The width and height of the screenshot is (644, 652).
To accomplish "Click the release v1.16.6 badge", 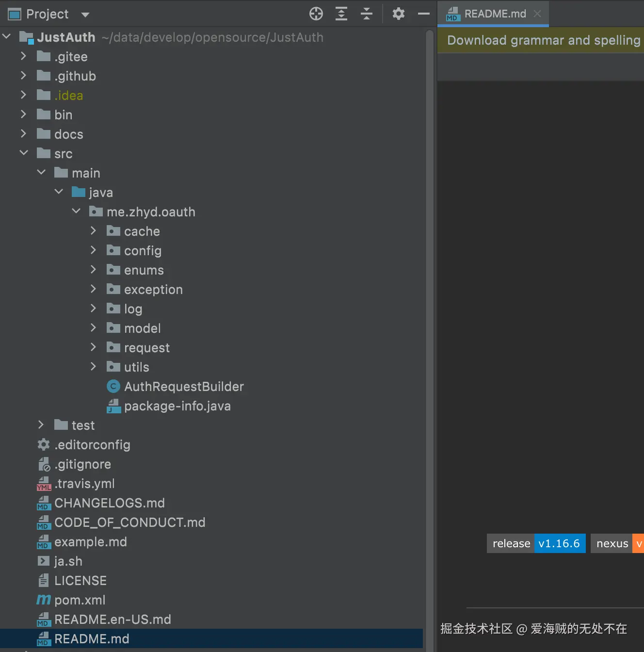I will tap(536, 543).
